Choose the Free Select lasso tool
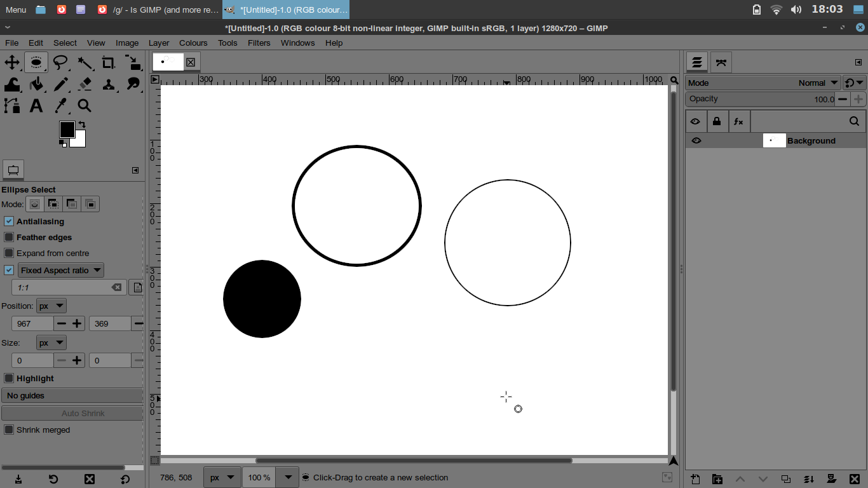 (x=60, y=62)
